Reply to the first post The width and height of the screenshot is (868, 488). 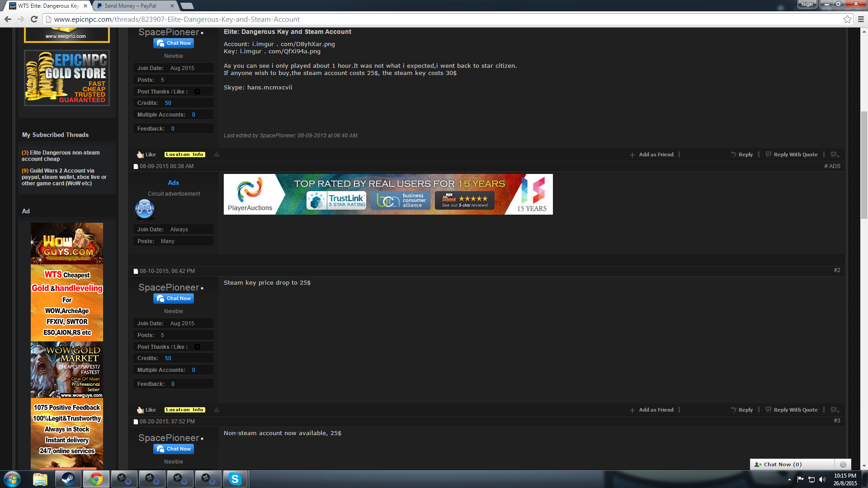click(741, 155)
